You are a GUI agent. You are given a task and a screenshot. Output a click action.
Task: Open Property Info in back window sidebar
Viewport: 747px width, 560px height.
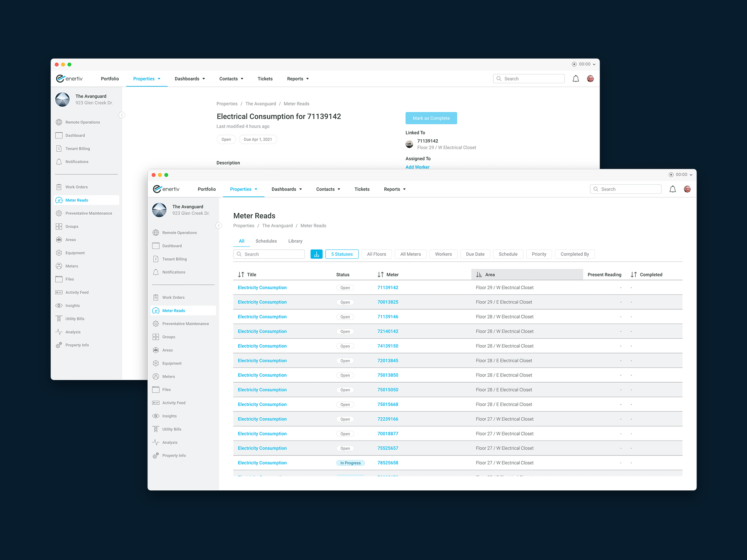pos(77,345)
